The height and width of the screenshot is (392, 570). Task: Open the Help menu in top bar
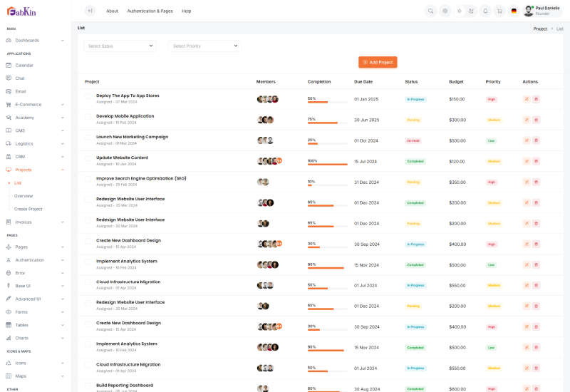point(186,11)
